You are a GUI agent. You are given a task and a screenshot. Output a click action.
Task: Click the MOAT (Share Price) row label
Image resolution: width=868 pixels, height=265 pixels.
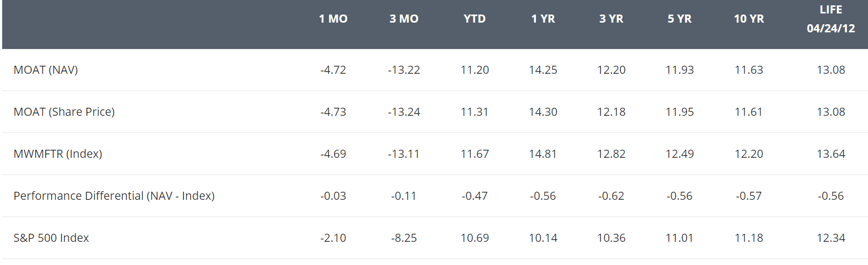pos(64,112)
